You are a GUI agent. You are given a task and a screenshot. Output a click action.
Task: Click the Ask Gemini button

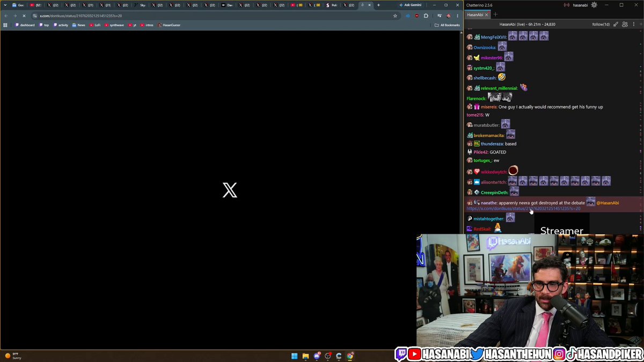(411, 5)
